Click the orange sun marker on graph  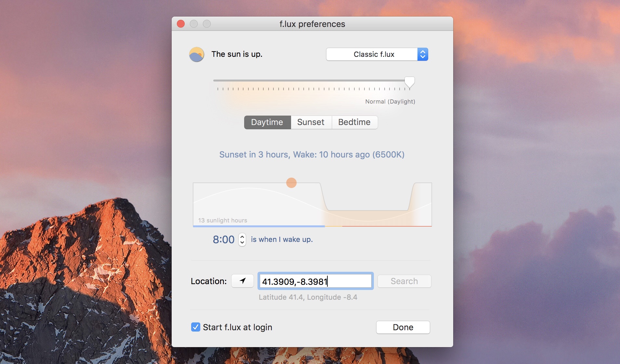(291, 183)
